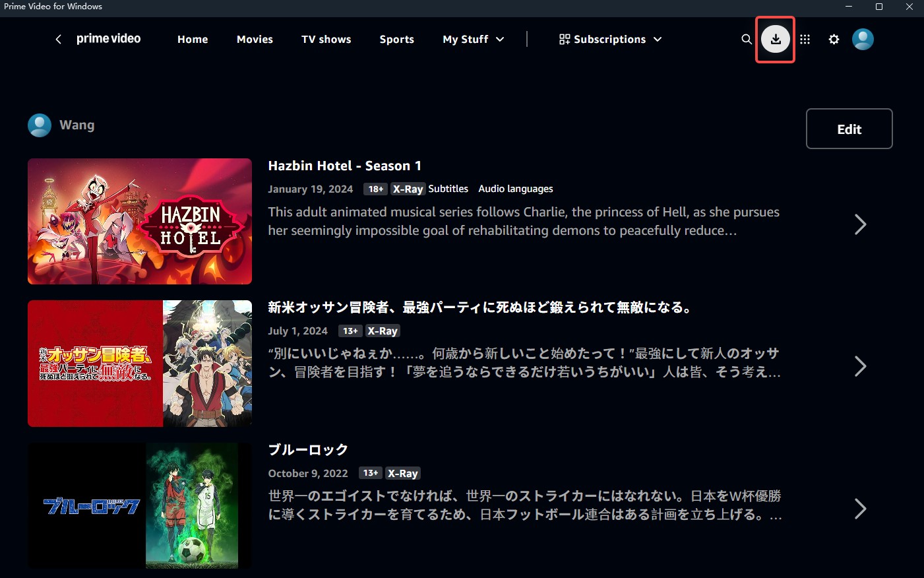Go to the Sports page
The image size is (924, 578).
(396, 40)
